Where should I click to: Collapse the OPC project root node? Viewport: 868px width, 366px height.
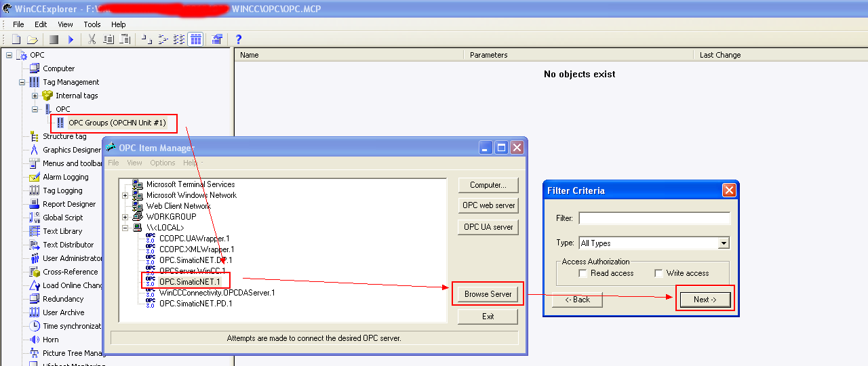[9, 55]
